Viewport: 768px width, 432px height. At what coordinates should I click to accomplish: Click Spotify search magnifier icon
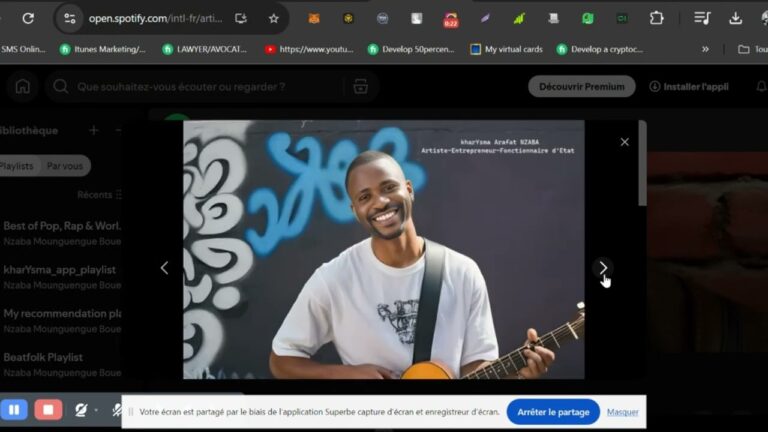61,87
